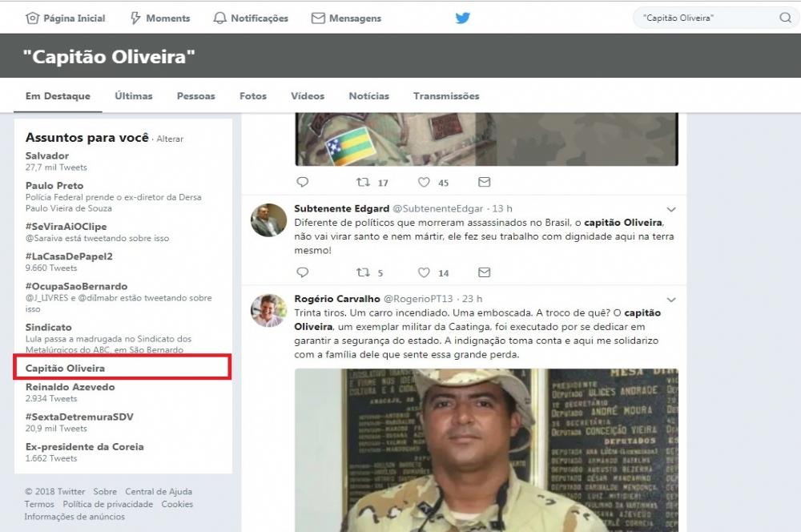Reply to Subtenente Edgard's tweet

click(x=302, y=272)
